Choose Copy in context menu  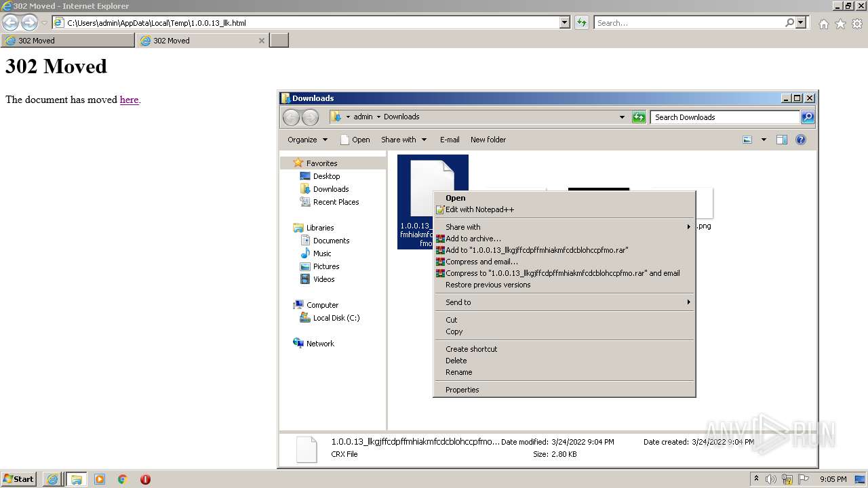[x=564, y=331]
